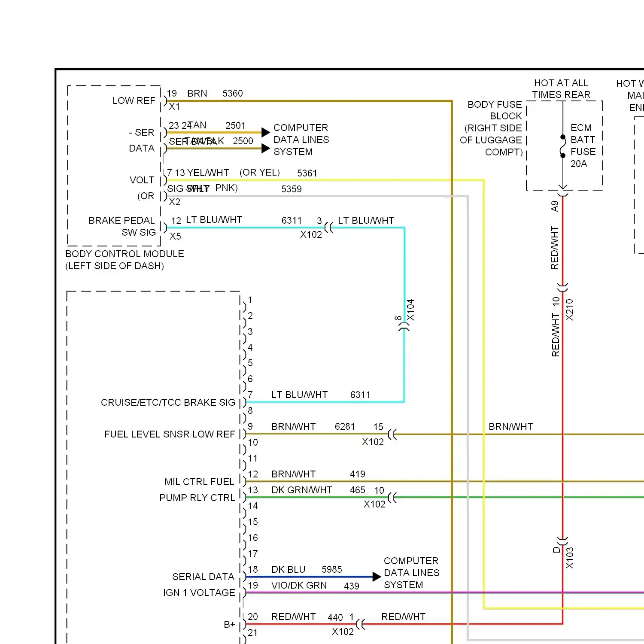This screenshot has width=644, height=644.
Task: Click FUEL LEVEL SNSR LOW REF label
Action: 170,434
